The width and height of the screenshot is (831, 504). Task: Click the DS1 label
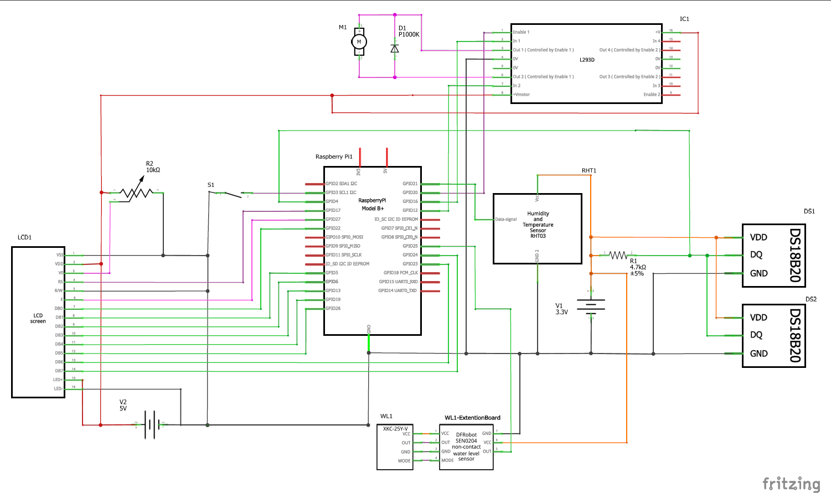tap(809, 211)
